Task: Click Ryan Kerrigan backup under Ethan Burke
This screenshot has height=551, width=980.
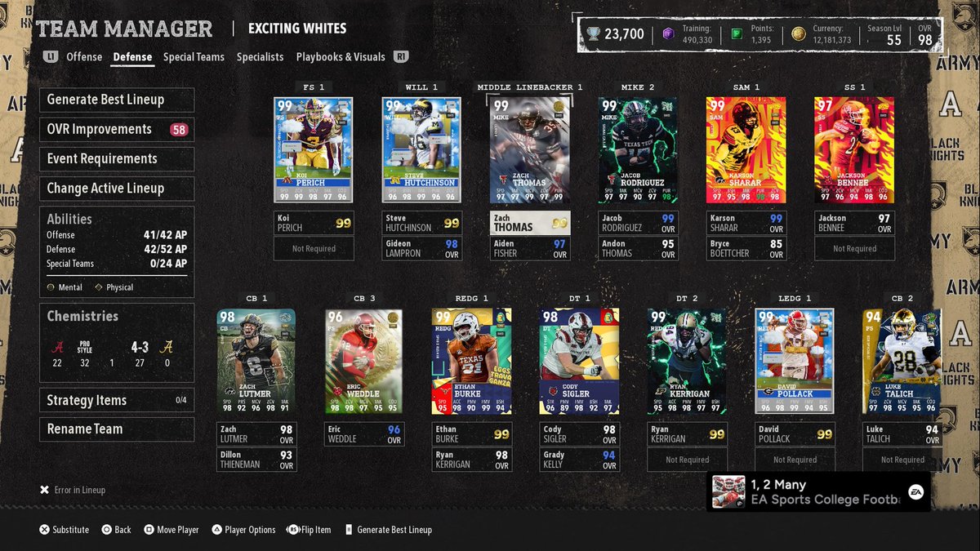Action: [x=472, y=460]
